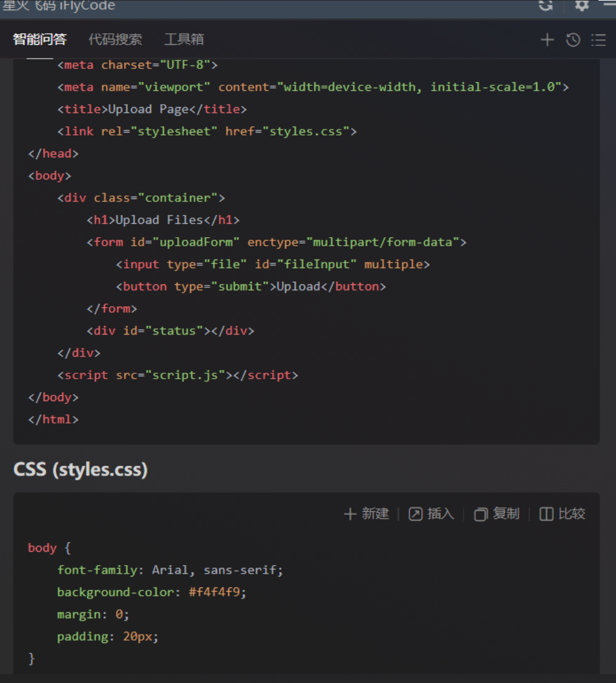Open chat history clock icon
Image resolution: width=616 pixels, height=683 pixels.
coord(573,40)
